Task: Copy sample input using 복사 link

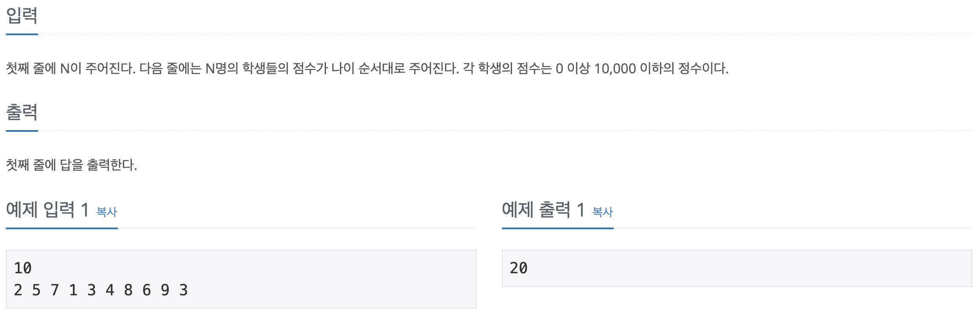Action: [106, 212]
